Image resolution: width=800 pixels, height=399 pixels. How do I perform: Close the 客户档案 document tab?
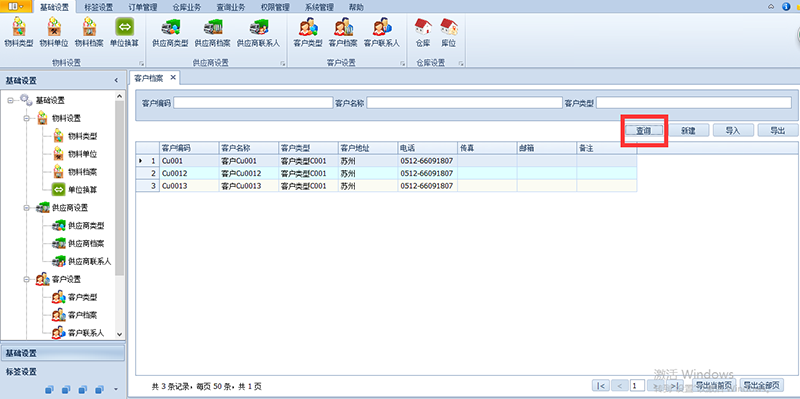tap(173, 78)
